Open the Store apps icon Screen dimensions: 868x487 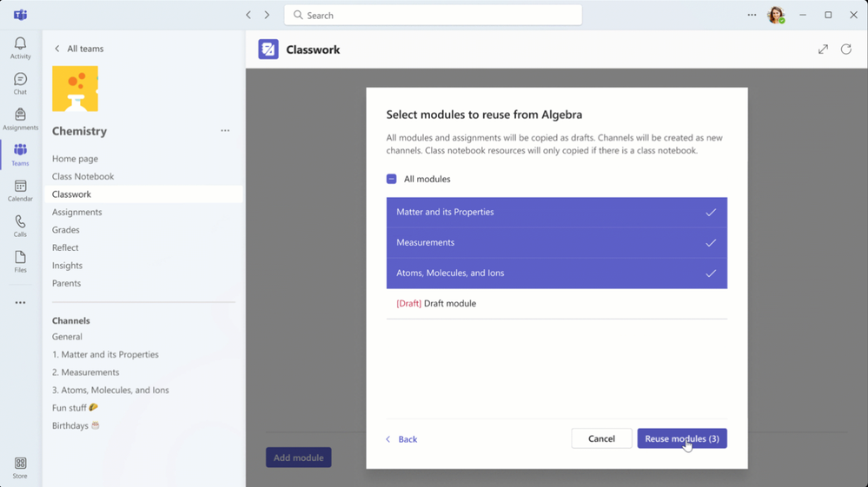[x=20, y=464]
